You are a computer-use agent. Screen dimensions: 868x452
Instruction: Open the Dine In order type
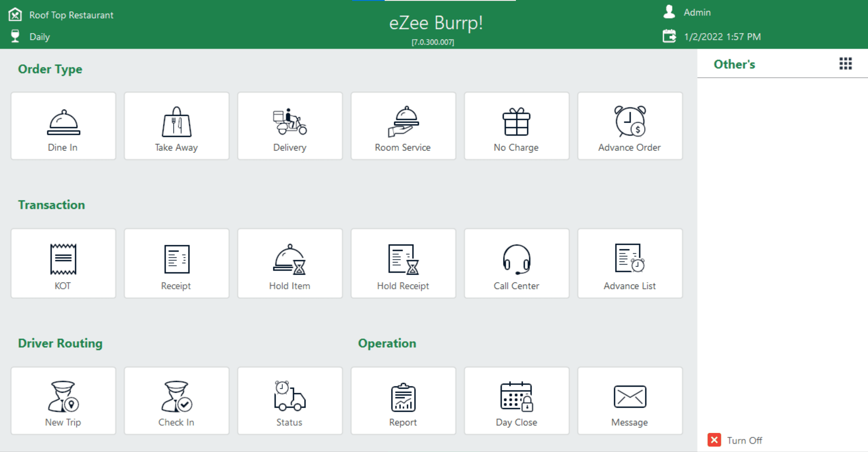(x=63, y=126)
